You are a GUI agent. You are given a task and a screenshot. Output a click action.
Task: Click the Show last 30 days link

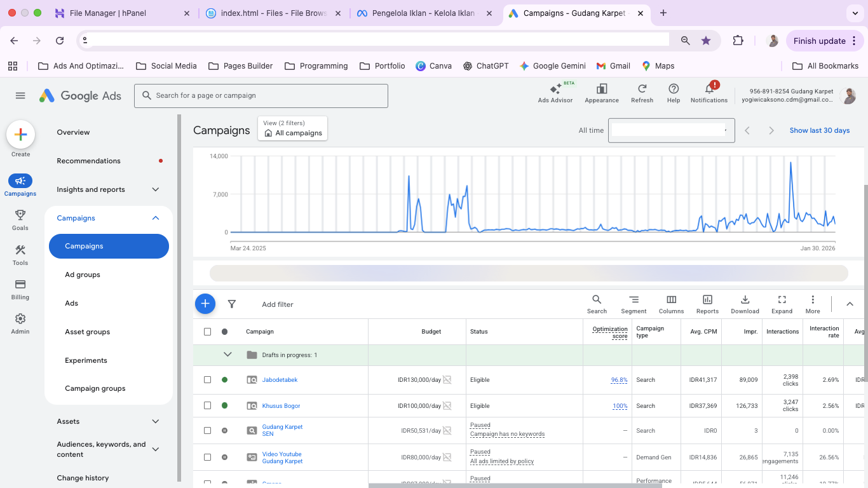point(819,130)
